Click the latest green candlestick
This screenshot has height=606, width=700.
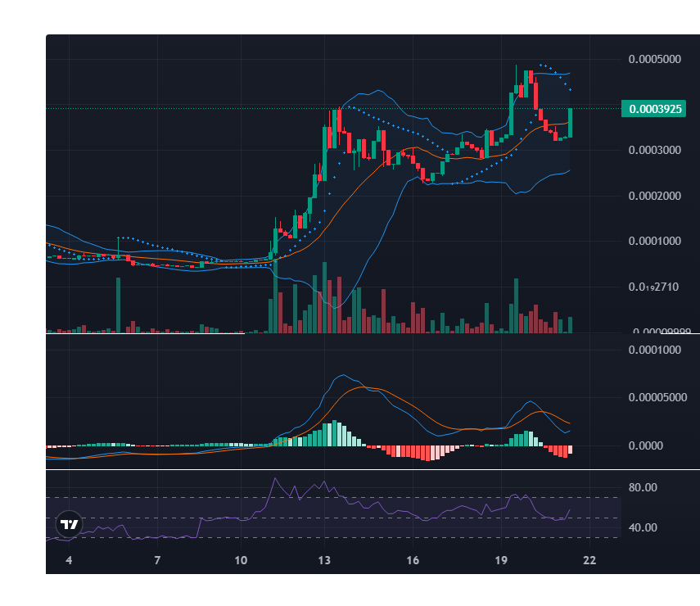click(x=570, y=123)
